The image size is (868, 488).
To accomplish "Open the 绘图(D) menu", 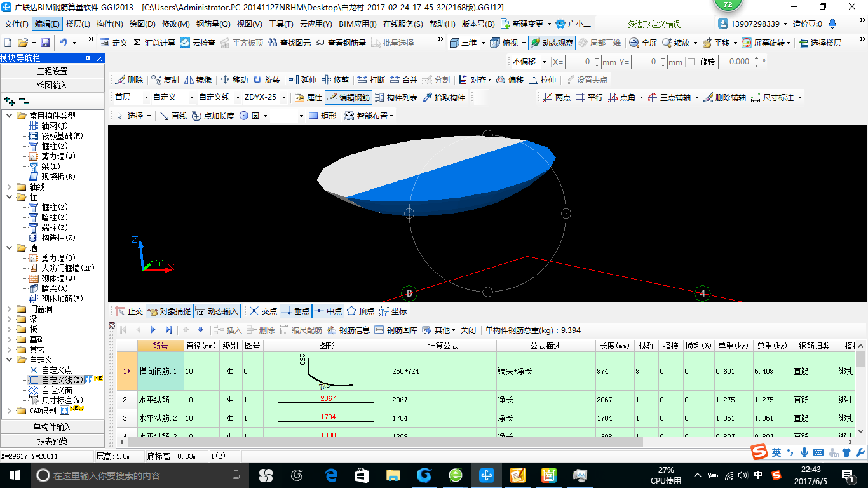I will pos(142,24).
